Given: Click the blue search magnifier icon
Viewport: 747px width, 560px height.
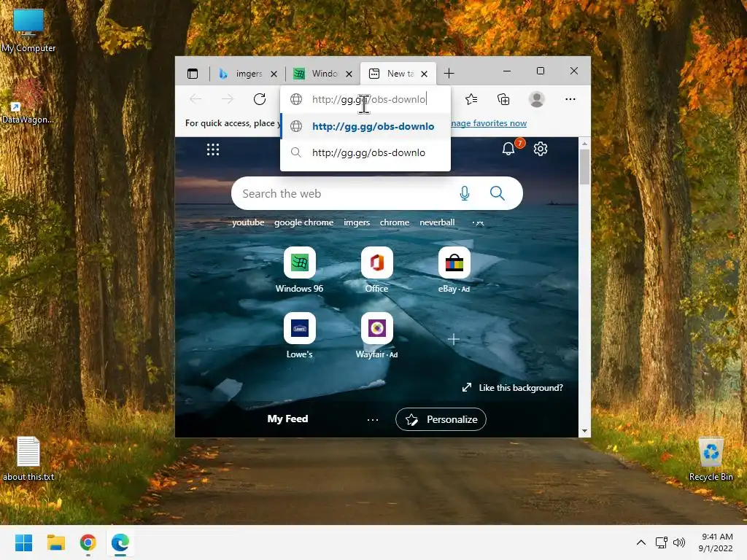Looking at the screenshot, I should tap(498, 193).
